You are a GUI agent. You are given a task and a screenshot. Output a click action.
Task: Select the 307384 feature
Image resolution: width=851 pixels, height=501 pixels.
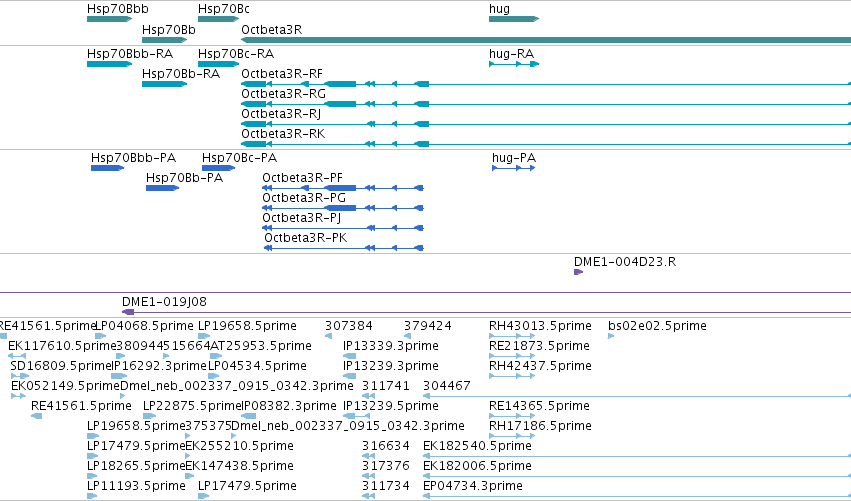349,326
